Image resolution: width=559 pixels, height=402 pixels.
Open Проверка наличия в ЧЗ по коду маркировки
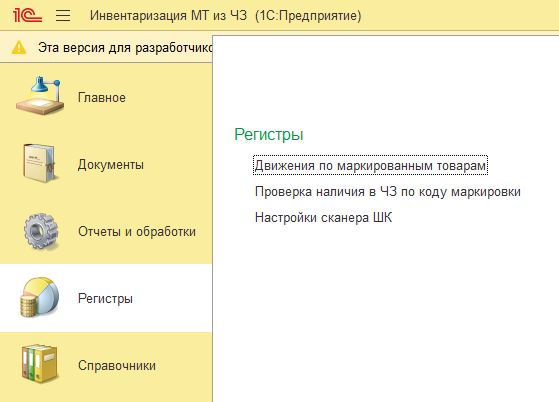tap(388, 191)
